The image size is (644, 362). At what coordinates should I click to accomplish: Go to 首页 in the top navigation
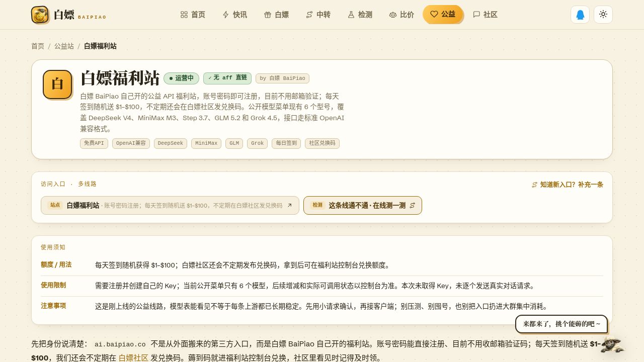coord(193,15)
